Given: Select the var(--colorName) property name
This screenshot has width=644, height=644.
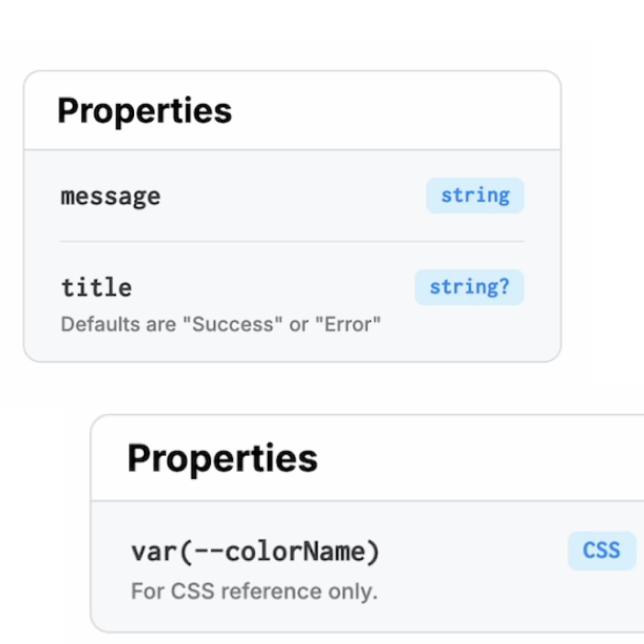Looking at the screenshot, I should (x=255, y=552).
